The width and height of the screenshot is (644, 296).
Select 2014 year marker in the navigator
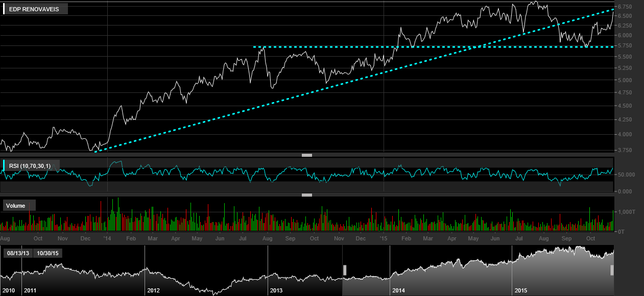[x=398, y=290]
